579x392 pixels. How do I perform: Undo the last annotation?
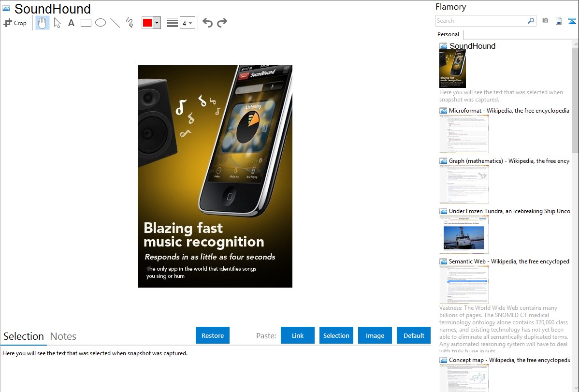207,23
